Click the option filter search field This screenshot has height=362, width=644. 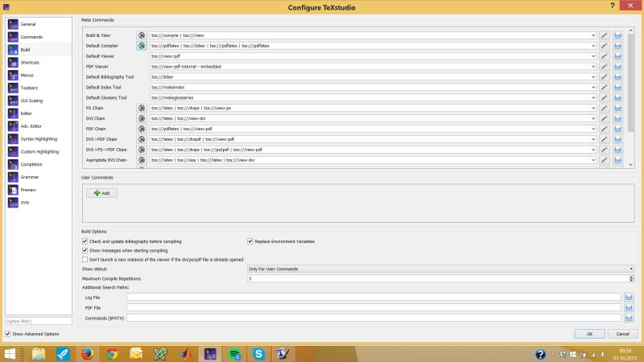coord(38,321)
